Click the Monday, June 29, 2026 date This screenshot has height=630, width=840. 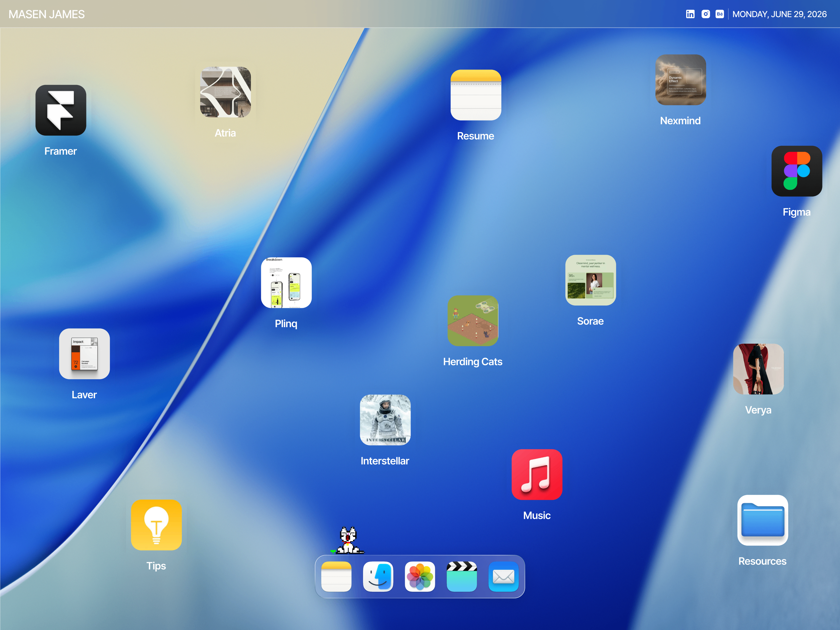pyautogui.click(x=779, y=14)
